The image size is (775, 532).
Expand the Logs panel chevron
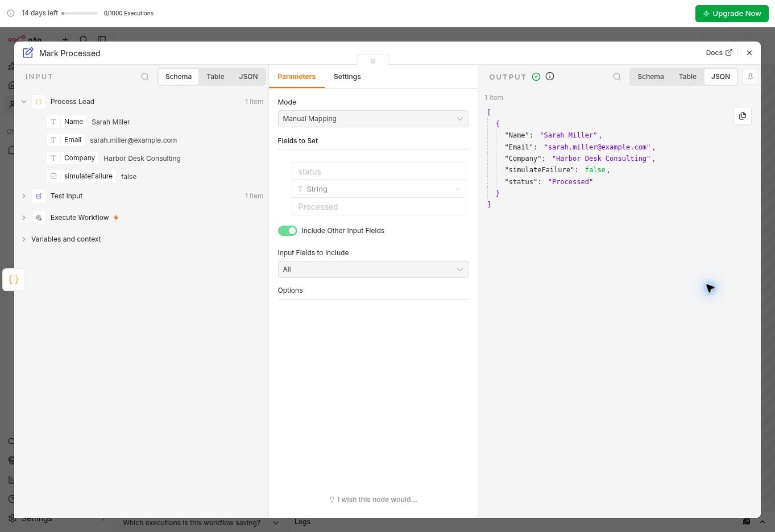(x=762, y=522)
